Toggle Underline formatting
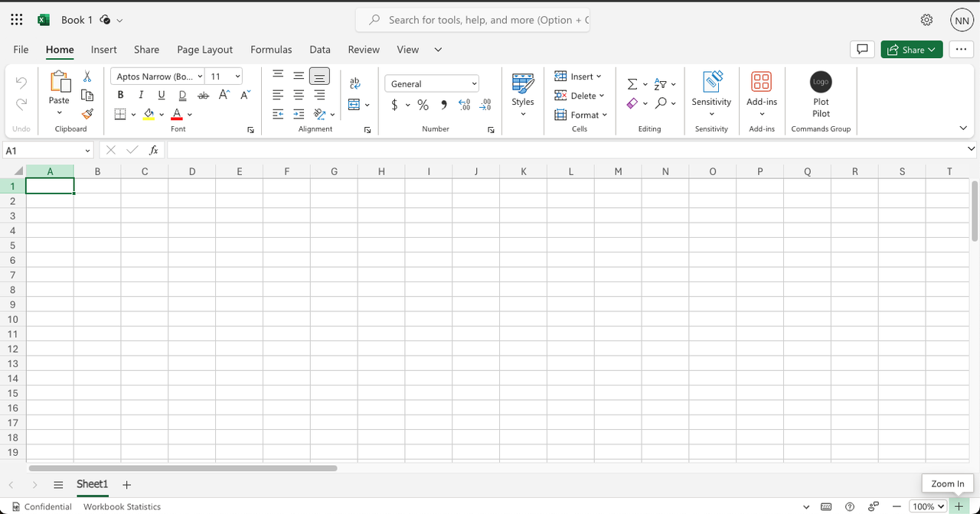The image size is (980, 514). [162, 95]
